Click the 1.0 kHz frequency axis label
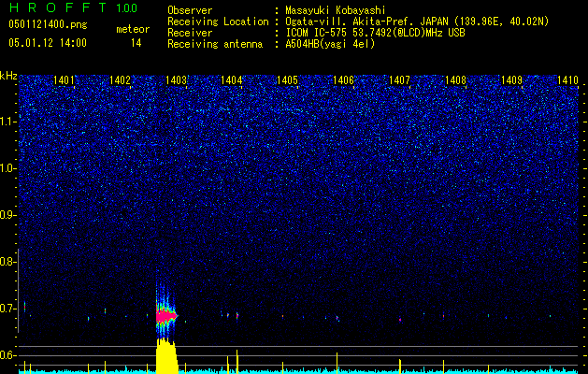This screenshot has width=588, height=374. click(x=8, y=168)
